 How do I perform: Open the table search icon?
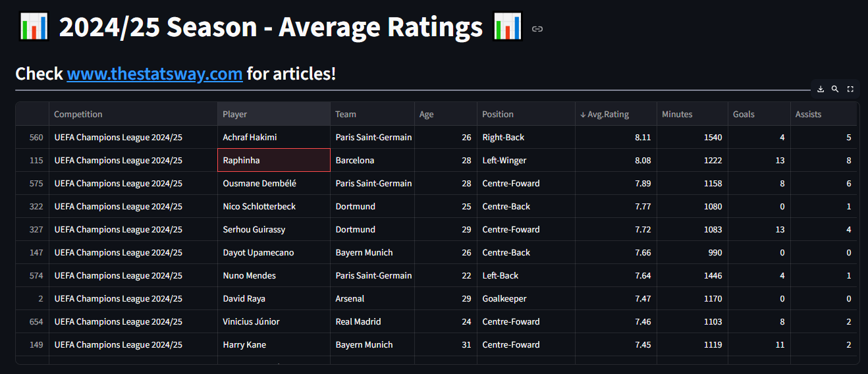coord(835,90)
